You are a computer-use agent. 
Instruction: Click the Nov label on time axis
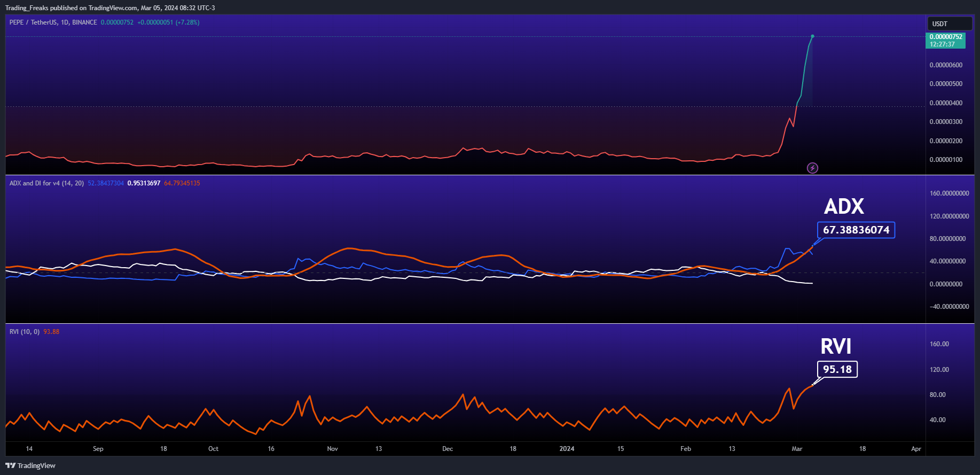[332, 449]
